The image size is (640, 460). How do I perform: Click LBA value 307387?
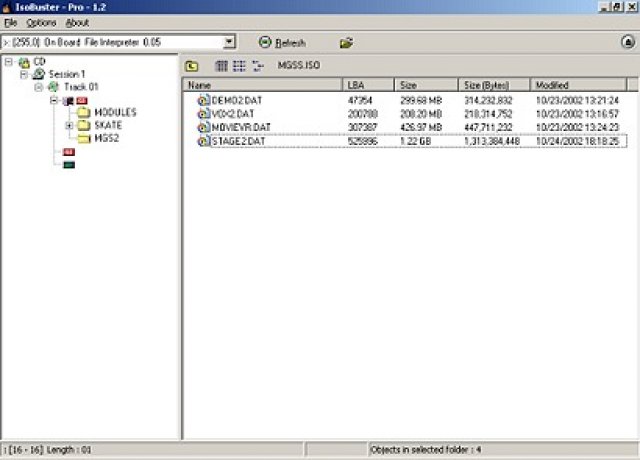pos(362,127)
